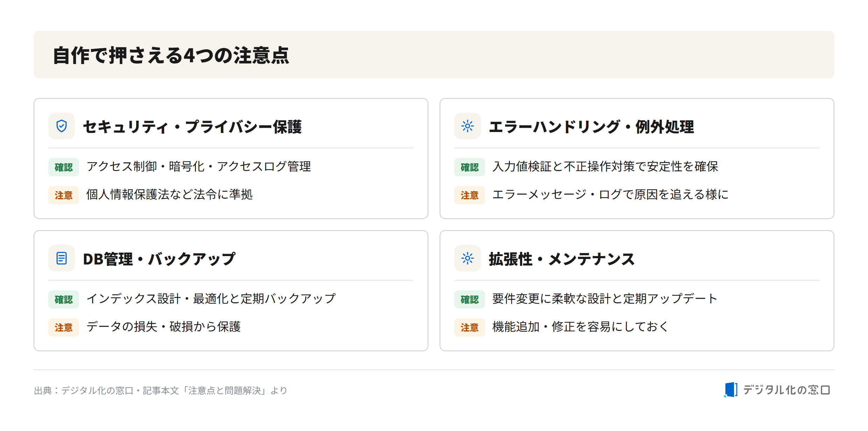Click the source citation 出典 text
Viewport: 868px width, 431px height.
[161, 390]
